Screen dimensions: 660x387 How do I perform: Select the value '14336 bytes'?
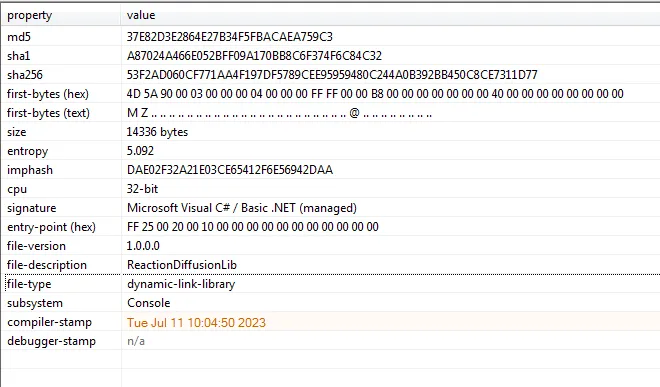[157, 132]
